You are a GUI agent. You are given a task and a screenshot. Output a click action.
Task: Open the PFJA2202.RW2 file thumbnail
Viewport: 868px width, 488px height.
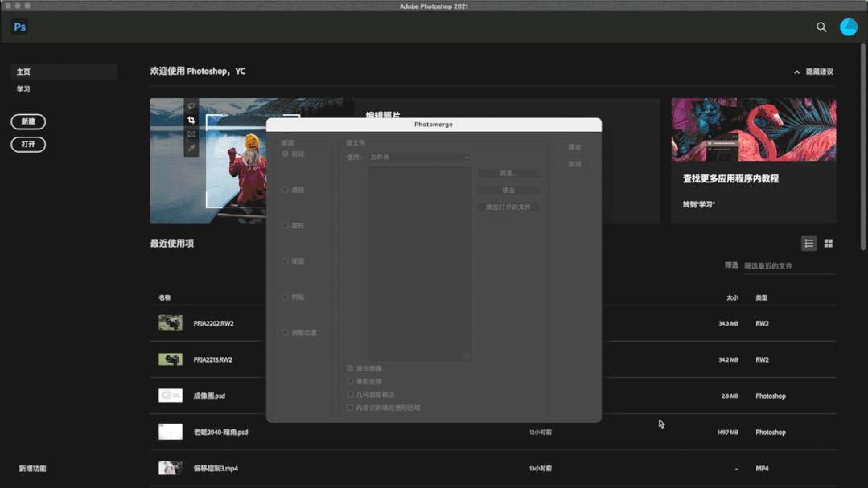coord(171,323)
